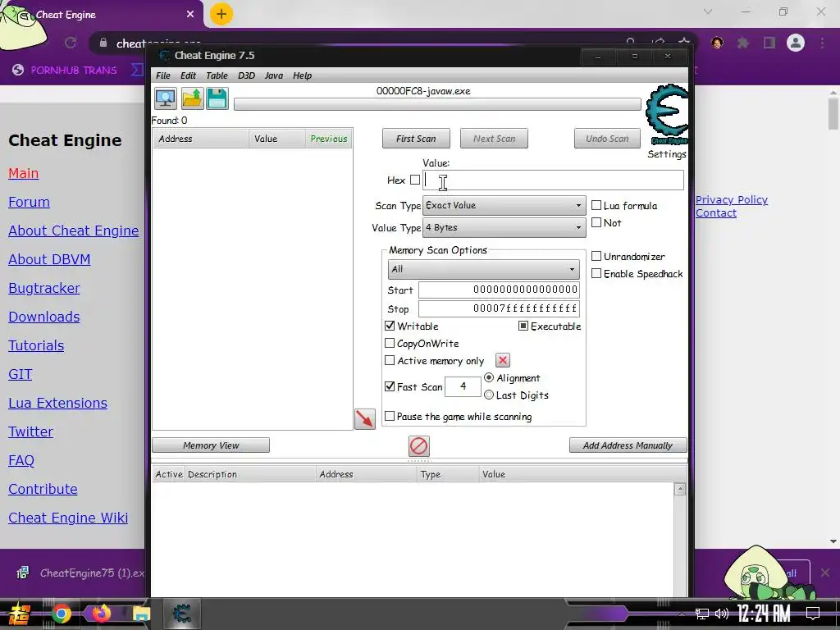
Task: Click the Memory View button
Action: pos(211,445)
